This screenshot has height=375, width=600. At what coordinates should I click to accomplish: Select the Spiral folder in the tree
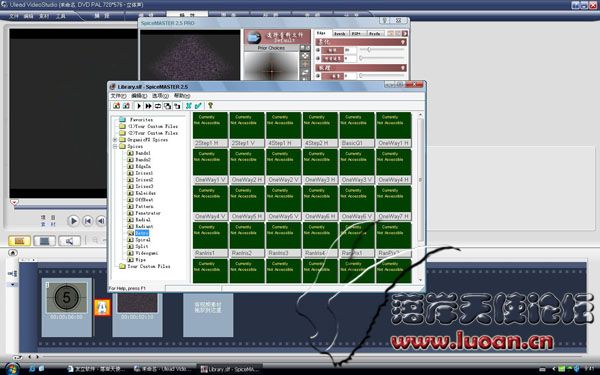pos(143,240)
